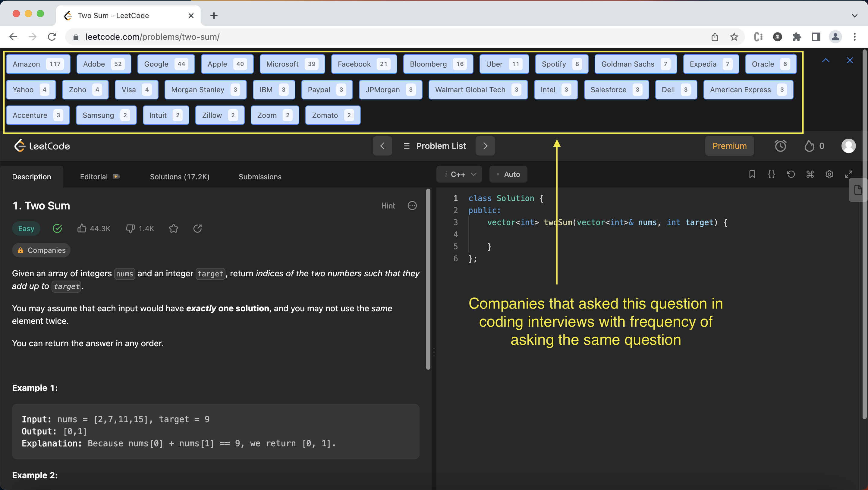Click the LeetCode logo
Screen dimensions: 868x490
42,146
